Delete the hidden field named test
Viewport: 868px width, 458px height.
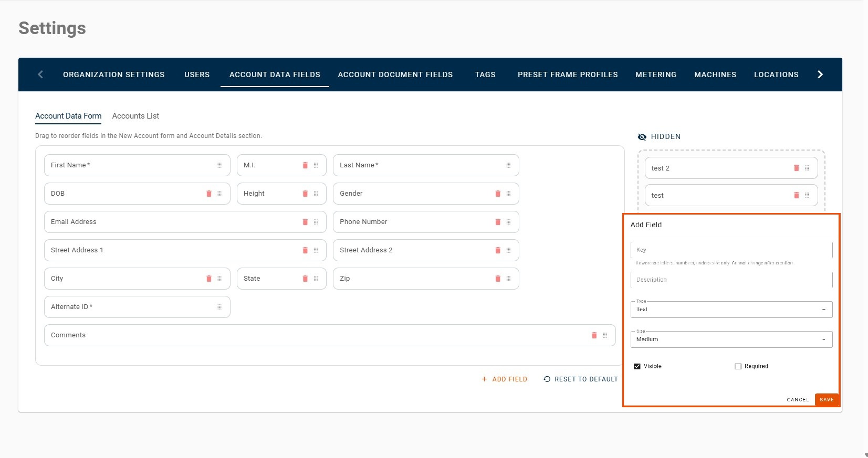(797, 195)
